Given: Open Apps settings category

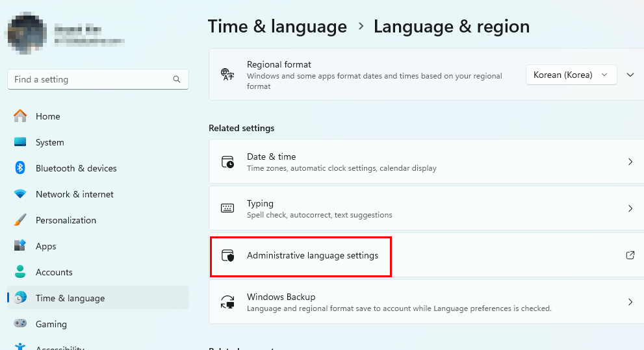Looking at the screenshot, I should pyautogui.click(x=97, y=246).
